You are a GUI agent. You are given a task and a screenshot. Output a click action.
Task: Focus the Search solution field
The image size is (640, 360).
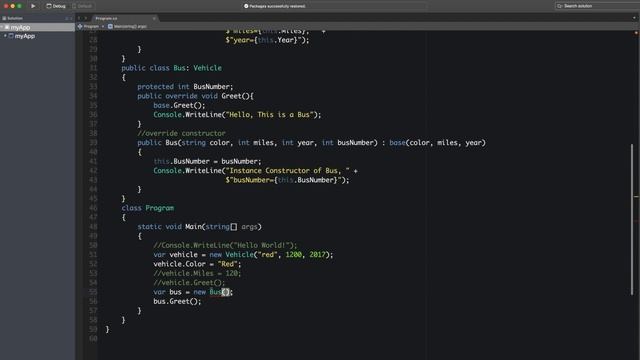click(598, 6)
